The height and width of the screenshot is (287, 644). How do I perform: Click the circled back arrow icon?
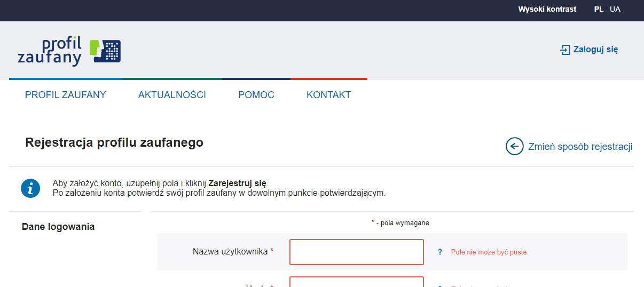(514, 146)
